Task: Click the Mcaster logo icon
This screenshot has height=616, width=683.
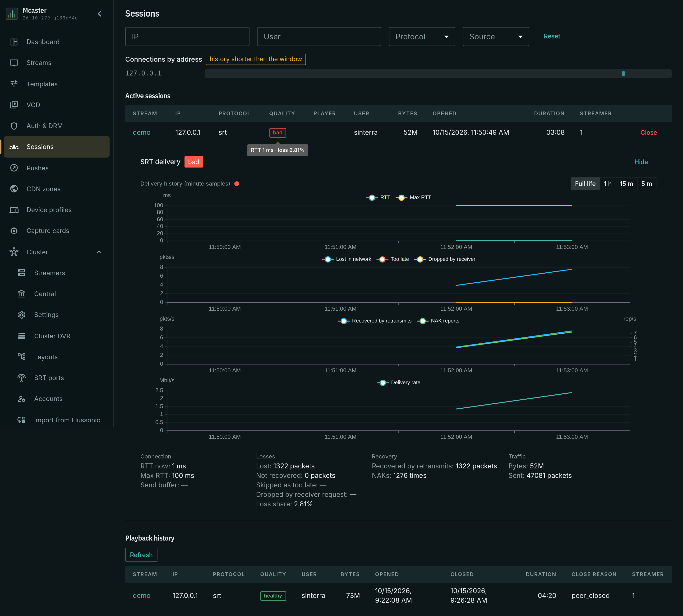Action: pyautogui.click(x=12, y=14)
